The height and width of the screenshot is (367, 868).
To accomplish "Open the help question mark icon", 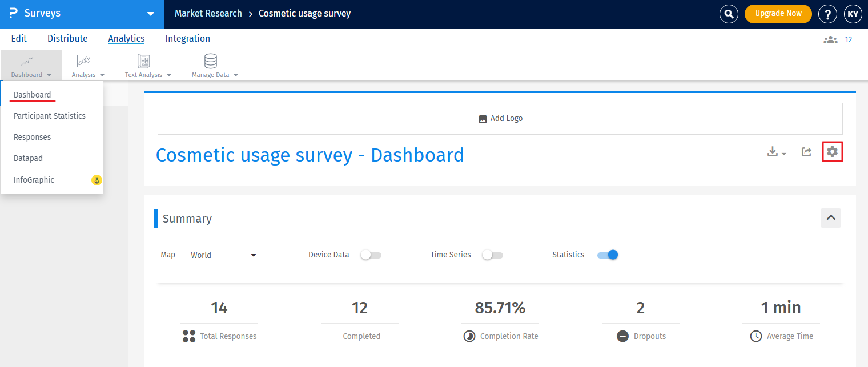I will click(x=827, y=14).
